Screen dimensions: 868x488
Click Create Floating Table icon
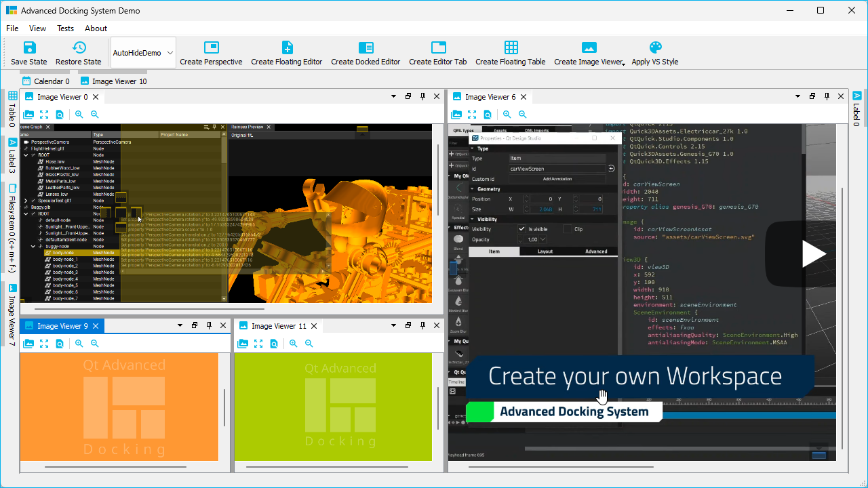pos(511,47)
